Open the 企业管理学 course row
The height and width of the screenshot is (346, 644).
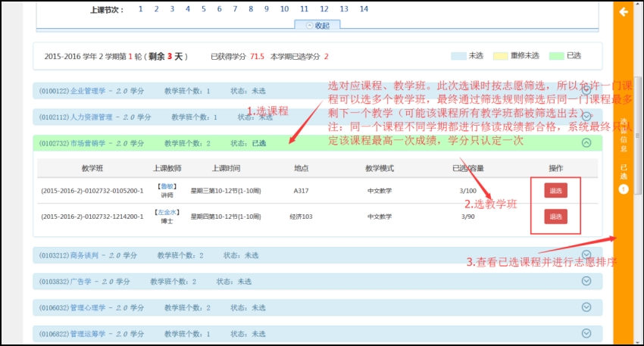(91, 91)
